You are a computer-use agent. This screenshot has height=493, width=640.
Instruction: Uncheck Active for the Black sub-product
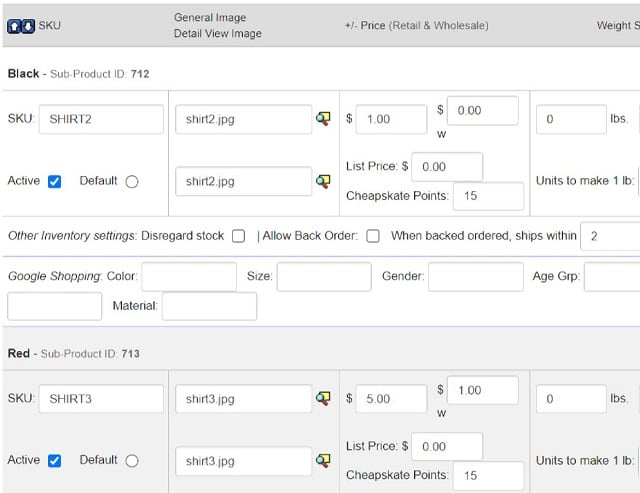click(x=55, y=181)
